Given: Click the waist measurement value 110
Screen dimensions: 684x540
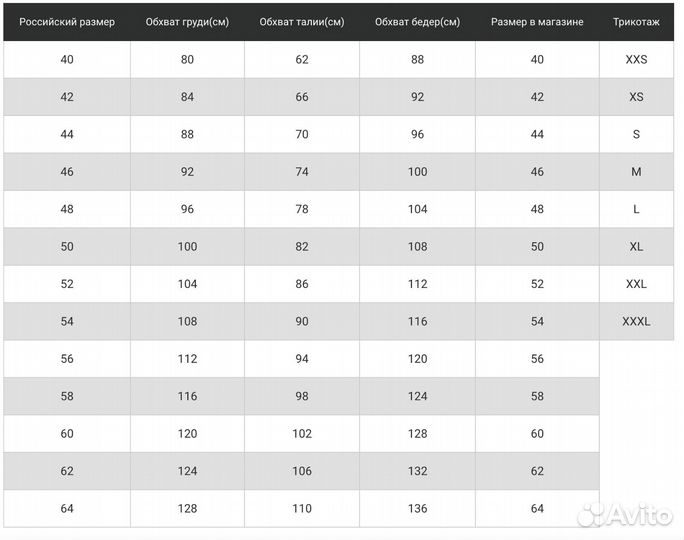Looking at the screenshot, I should point(302,509).
